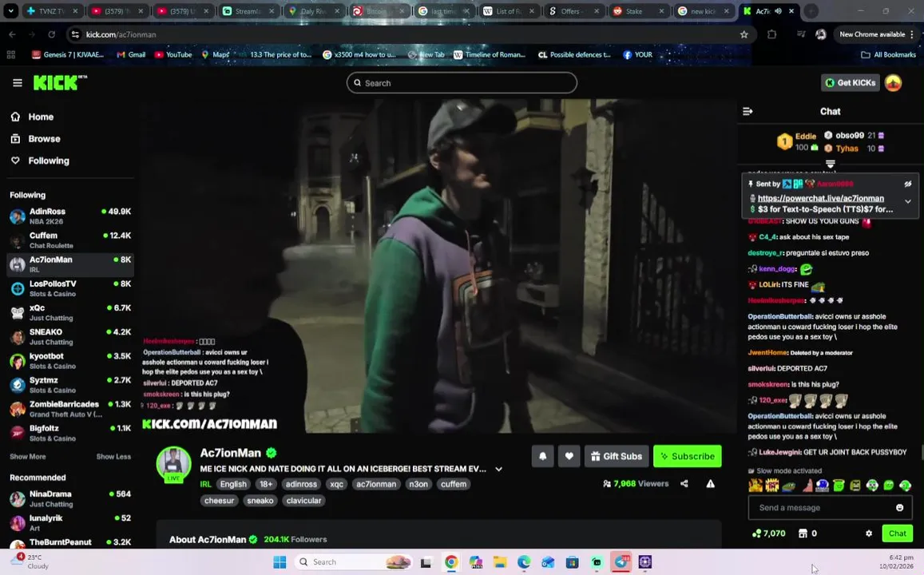Open Gmail bookmark
Viewport: 924px width, 575px height.
pyautogui.click(x=131, y=55)
